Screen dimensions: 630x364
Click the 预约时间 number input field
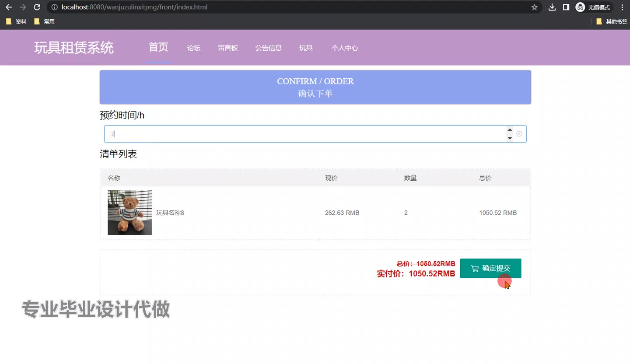[315, 134]
